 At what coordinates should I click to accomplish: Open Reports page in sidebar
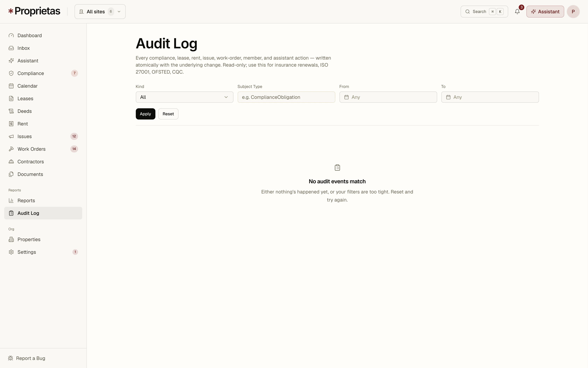43,200
